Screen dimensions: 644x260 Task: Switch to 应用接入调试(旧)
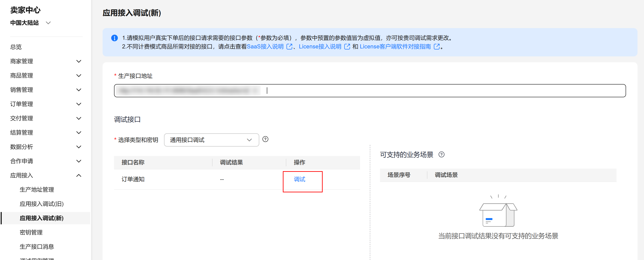(42, 204)
